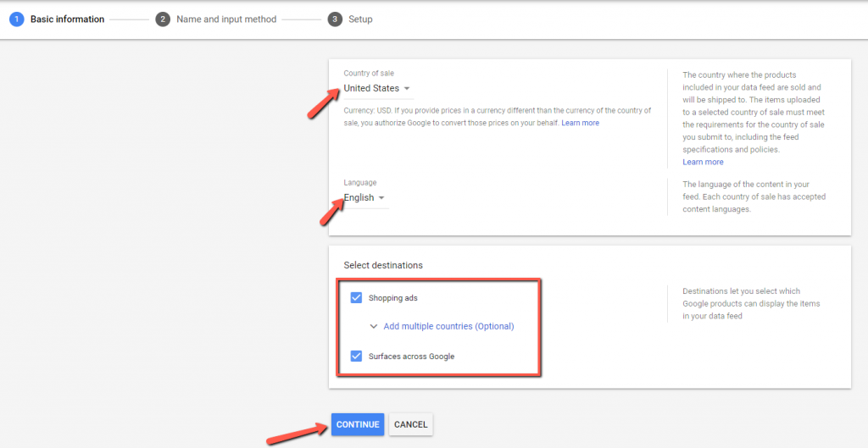Go to the Setup step label
Screen dimensions: 868x448
coord(360,19)
